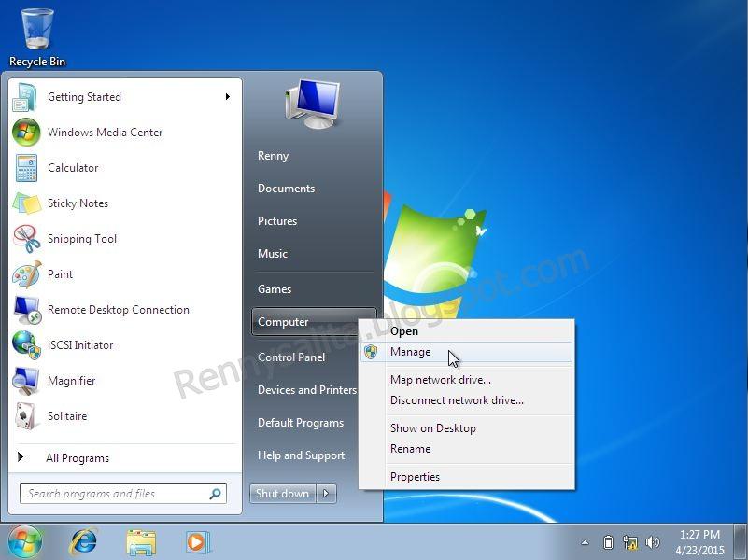The width and height of the screenshot is (748, 560).
Task: Click the taskbar clock and date
Action: (x=699, y=542)
